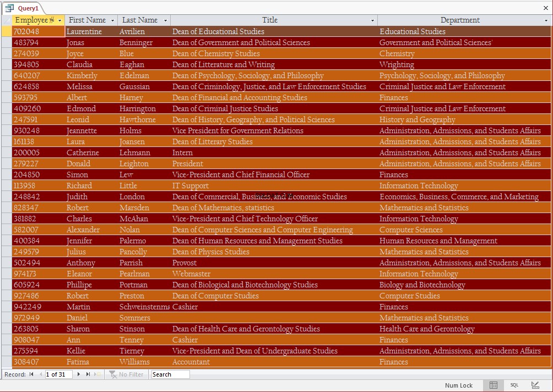Click the No Filter indicator
This screenshot has height=392, width=553.
126,374
